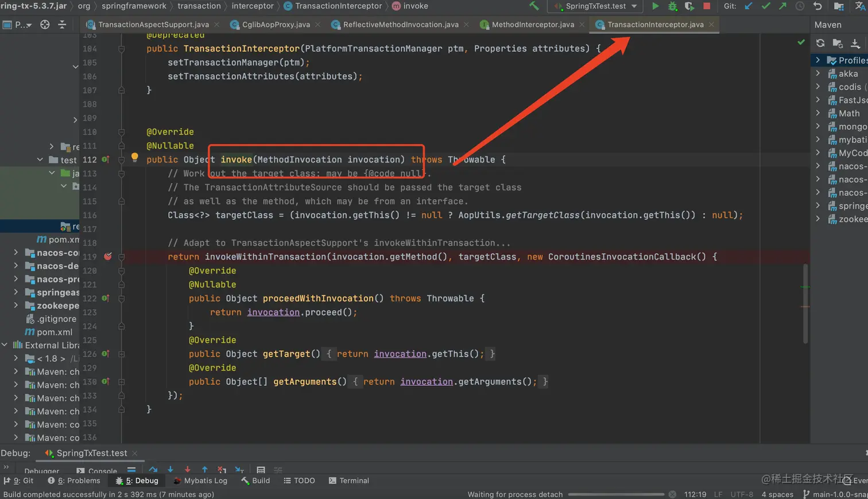Click Run to Cursor icon in debugger
The height and width of the screenshot is (499, 868).
coord(239,470)
